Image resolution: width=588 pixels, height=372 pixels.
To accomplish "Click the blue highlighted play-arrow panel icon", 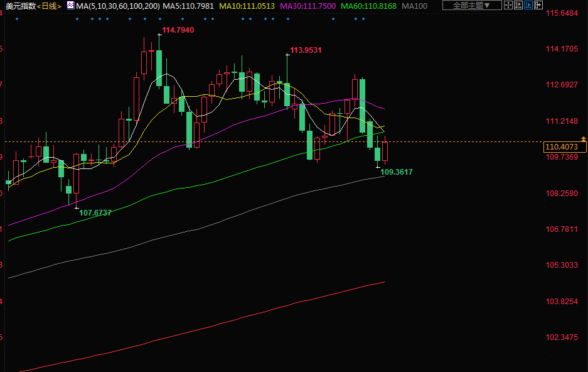I will (529, 6).
